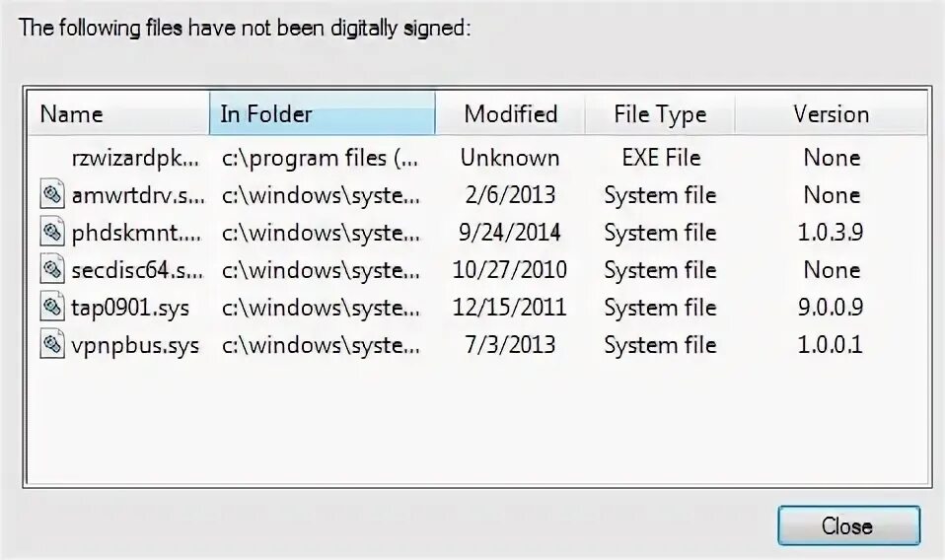This screenshot has width=945, height=560.
Task: Select the tap0901.sys file name
Action: click(x=130, y=309)
